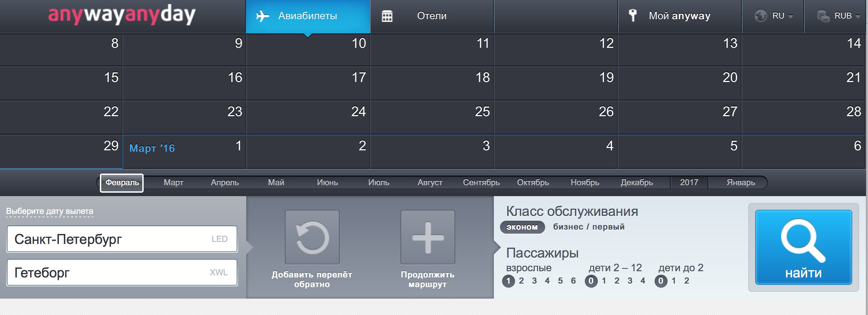Click Выберите дату вылета link
This screenshot has width=868, height=315.
click(50, 211)
